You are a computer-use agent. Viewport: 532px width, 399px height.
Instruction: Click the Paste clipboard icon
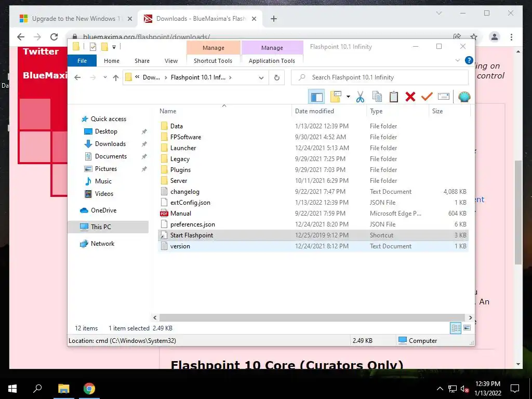(394, 97)
